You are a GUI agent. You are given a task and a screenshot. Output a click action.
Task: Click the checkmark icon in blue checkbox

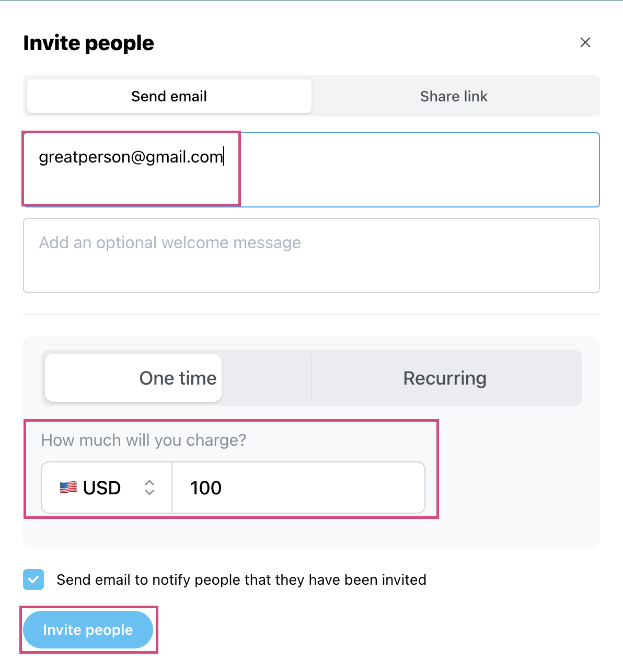33,580
